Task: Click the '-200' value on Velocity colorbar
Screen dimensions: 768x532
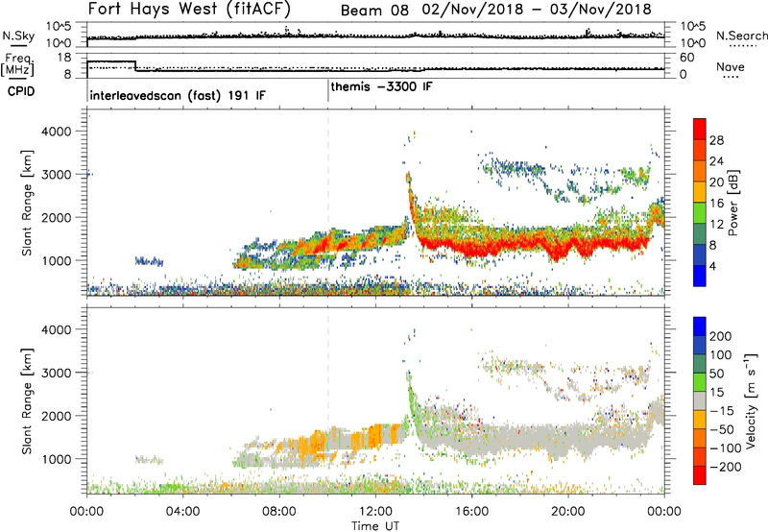Action: (724, 467)
